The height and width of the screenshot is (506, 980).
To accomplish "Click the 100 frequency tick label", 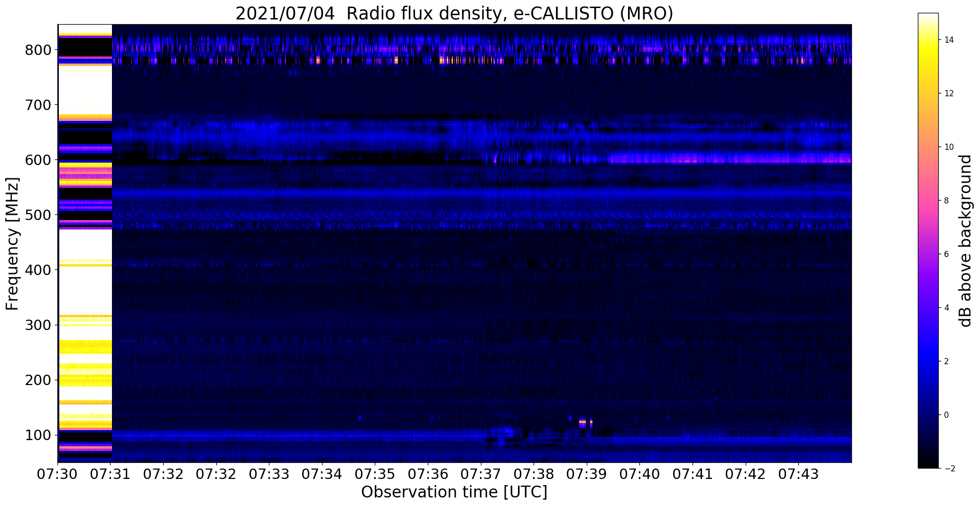I will pyautogui.click(x=37, y=435).
